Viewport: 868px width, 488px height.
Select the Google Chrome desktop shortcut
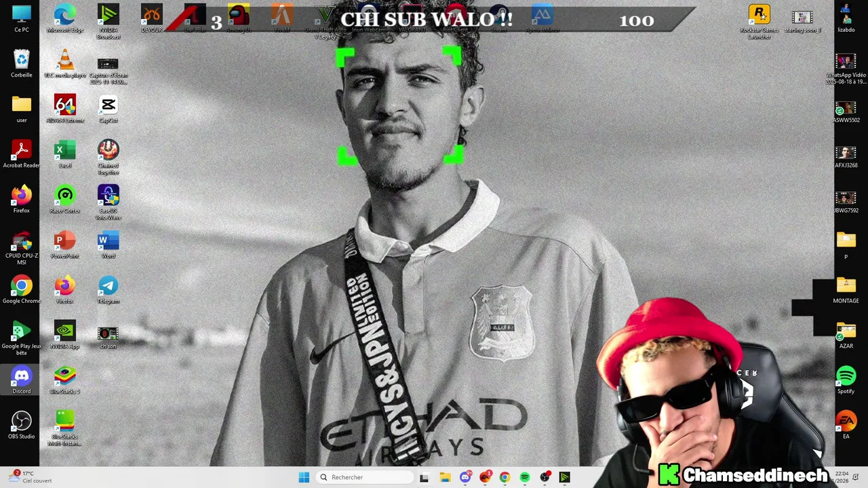pyautogui.click(x=22, y=289)
